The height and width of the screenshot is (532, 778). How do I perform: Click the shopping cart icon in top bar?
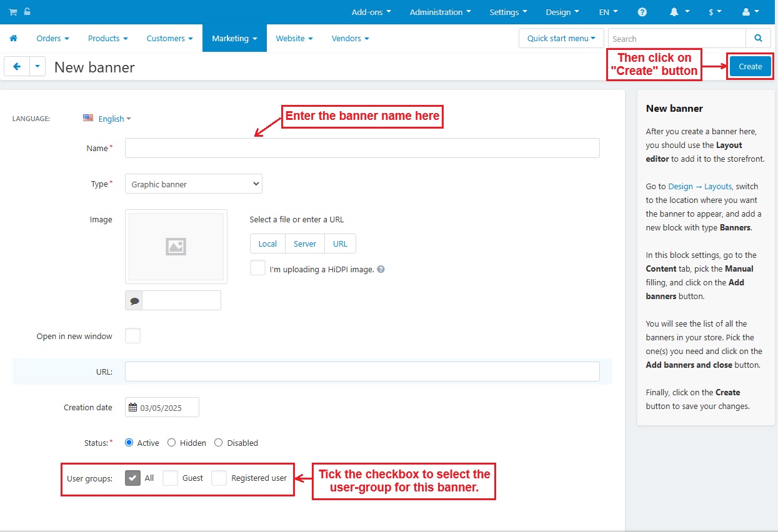[12, 12]
